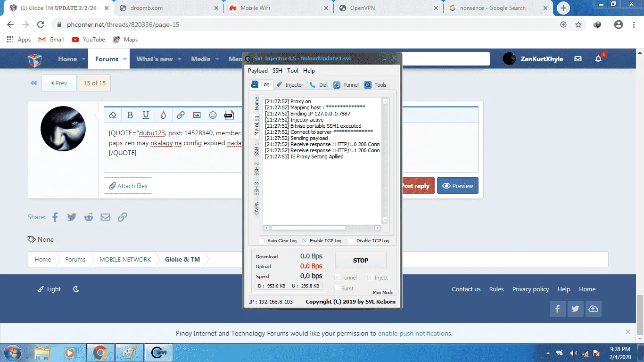Open Help menu in SVL Injector
Image resolution: width=644 pixels, height=362 pixels.
(x=309, y=71)
